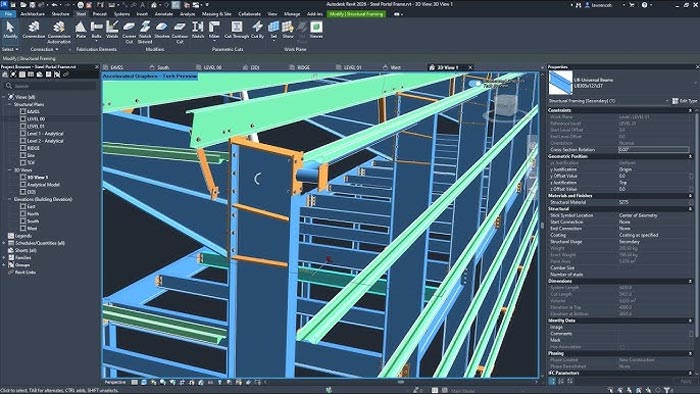Collapse Elevations (Building Elevation) node
Viewport: 700px width, 394px height.
tap(9, 199)
